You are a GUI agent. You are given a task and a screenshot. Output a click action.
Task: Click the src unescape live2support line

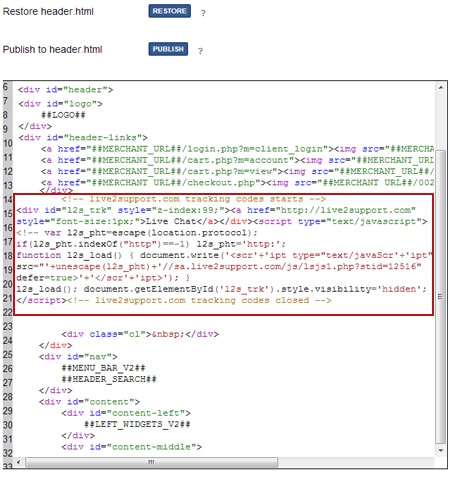pos(219,267)
